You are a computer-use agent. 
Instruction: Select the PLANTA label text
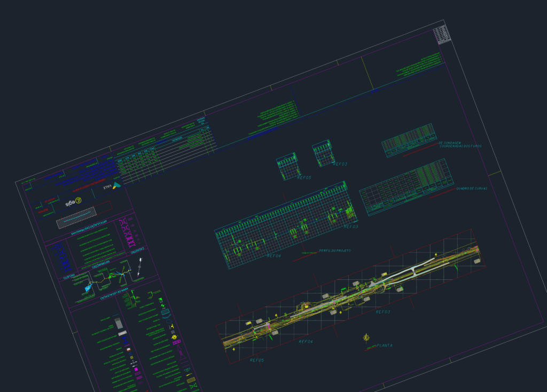(x=385, y=346)
